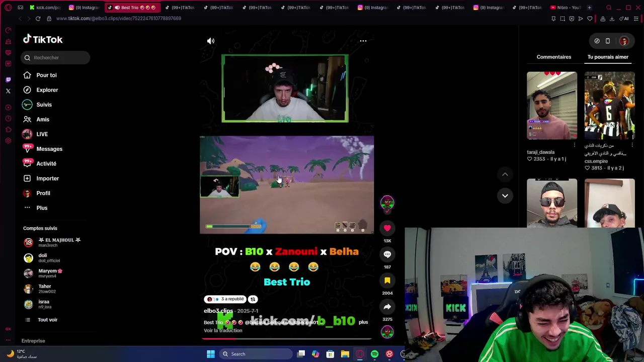The image size is (644, 362).
Task: Open options menu for css.empire video
Action: (x=632, y=145)
